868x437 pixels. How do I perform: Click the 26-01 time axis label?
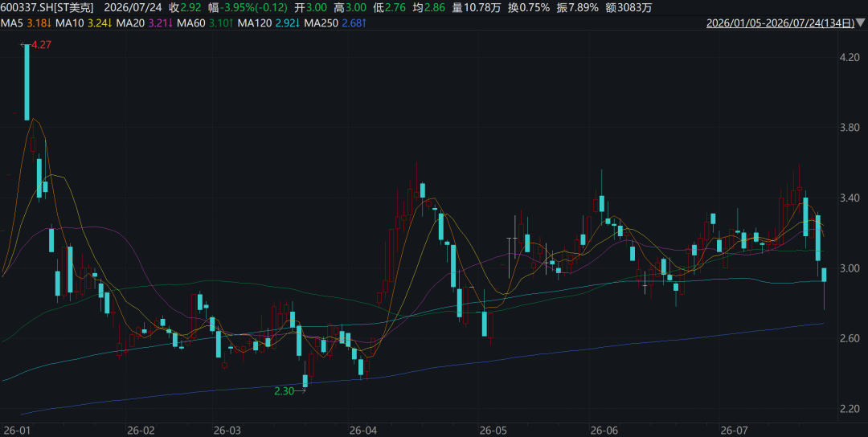pyautogui.click(x=17, y=431)
